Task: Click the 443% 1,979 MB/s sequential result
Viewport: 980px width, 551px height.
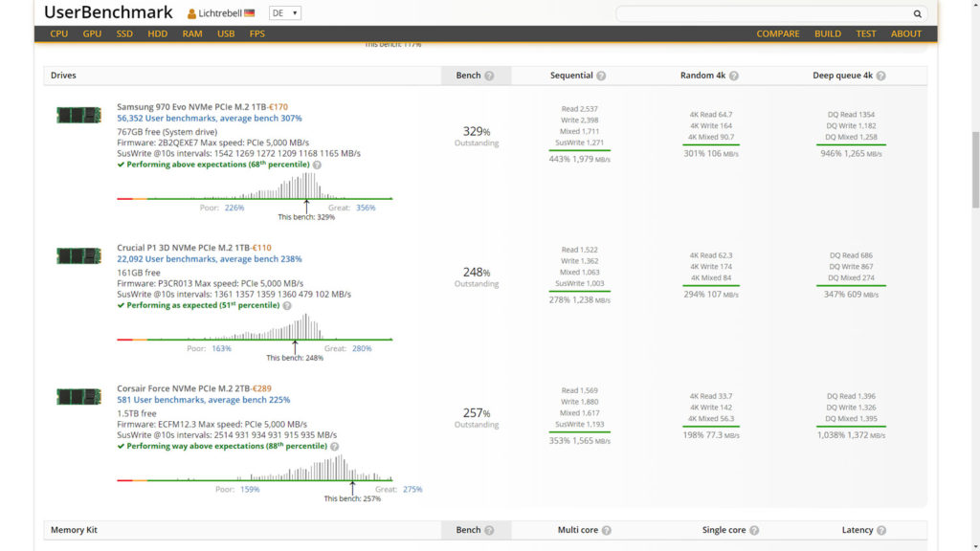Action: pyautogui.click(x=579, y=160)
